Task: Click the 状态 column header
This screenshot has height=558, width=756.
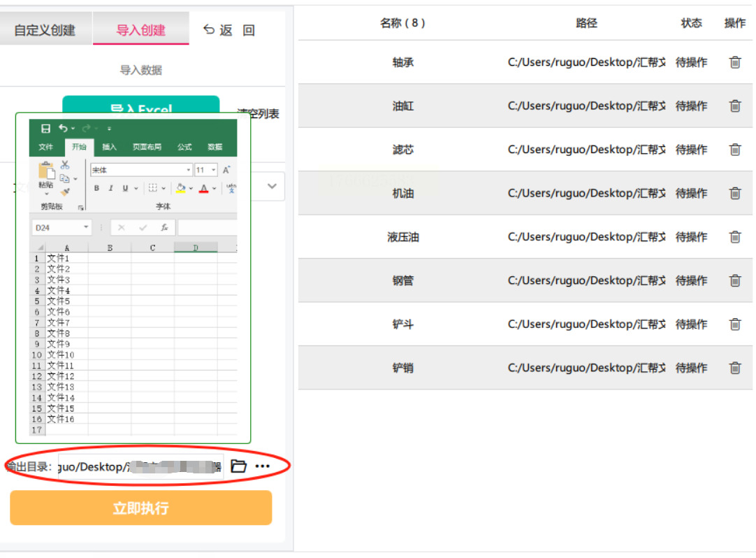Action: click(x=691, y=23)
